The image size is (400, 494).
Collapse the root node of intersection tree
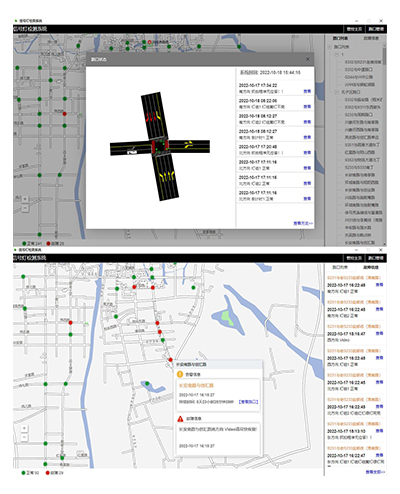(330, 47)
